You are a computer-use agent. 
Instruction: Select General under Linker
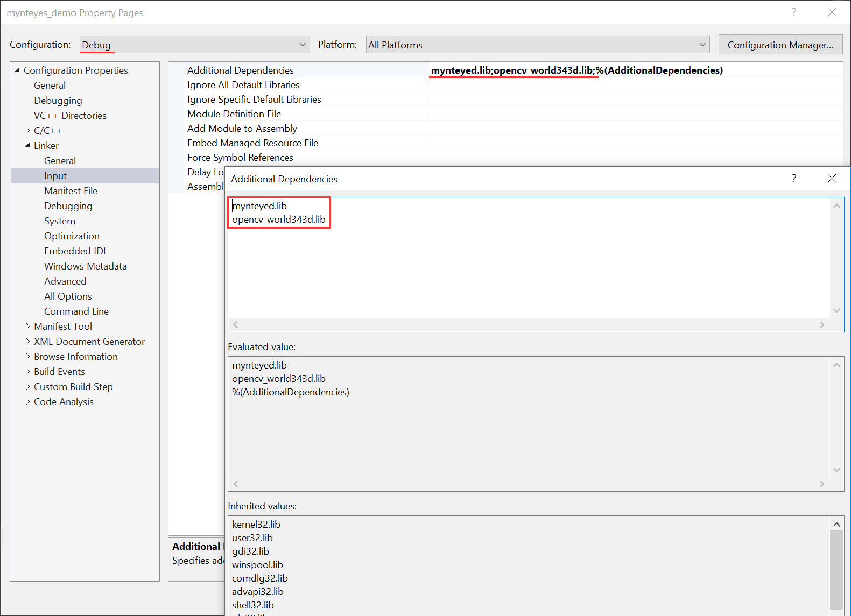pos(60,161)
